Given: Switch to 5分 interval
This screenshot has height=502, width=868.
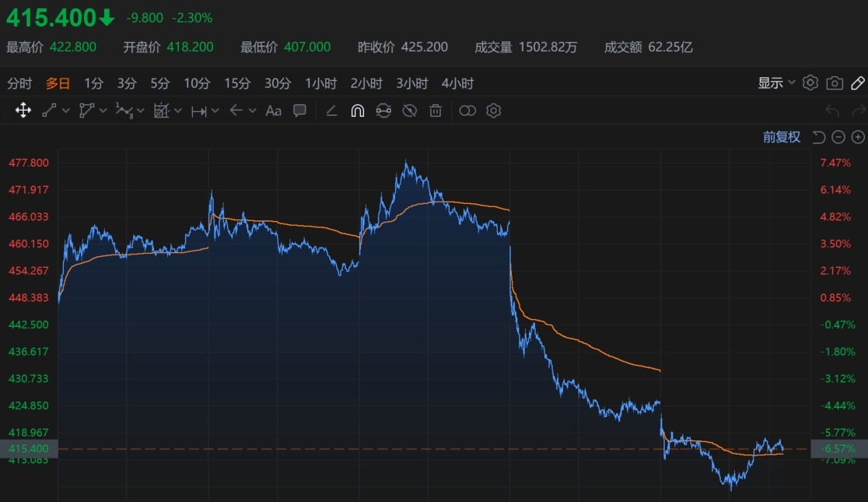Looking at the screenshot, I should tap(160, 84).
